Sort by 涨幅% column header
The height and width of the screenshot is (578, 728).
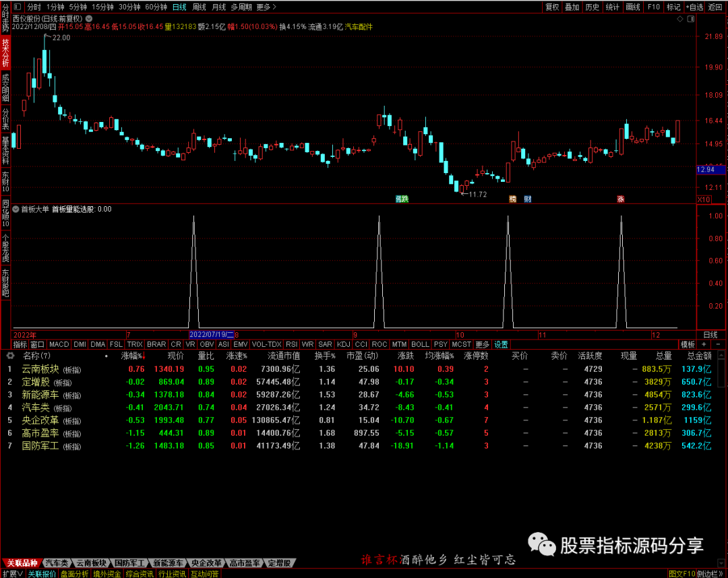pyautogui.click(x=133, y=356)
